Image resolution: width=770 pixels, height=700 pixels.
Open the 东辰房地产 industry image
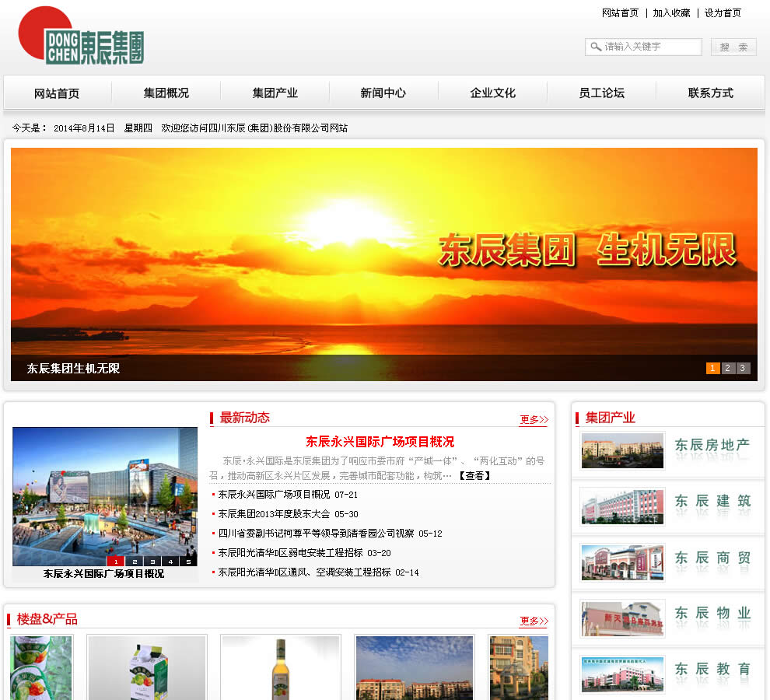click(622, 450)
